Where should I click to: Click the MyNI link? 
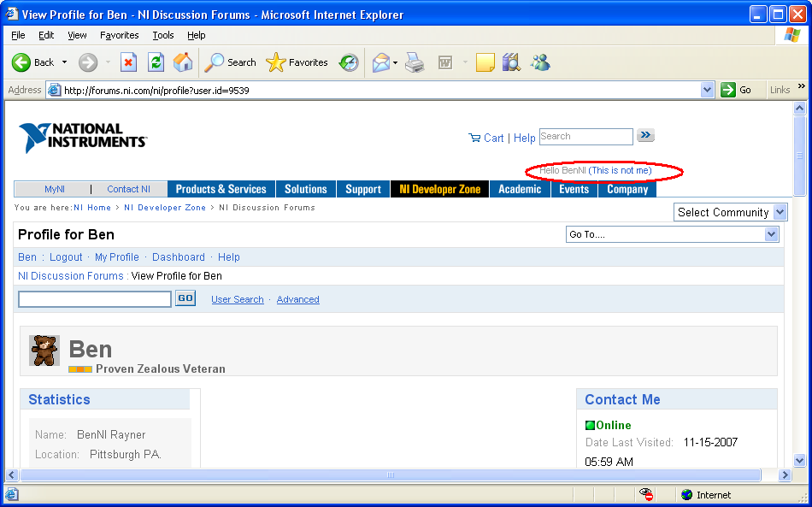tap(55, 189)
